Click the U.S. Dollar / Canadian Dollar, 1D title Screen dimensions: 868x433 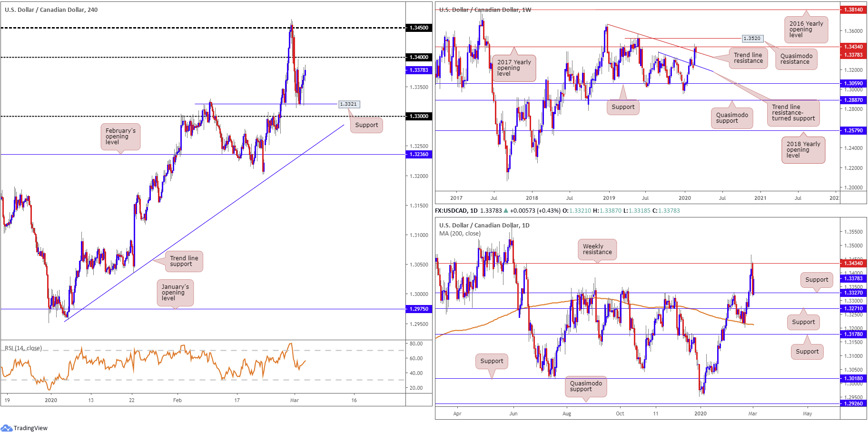coord(484,226)
